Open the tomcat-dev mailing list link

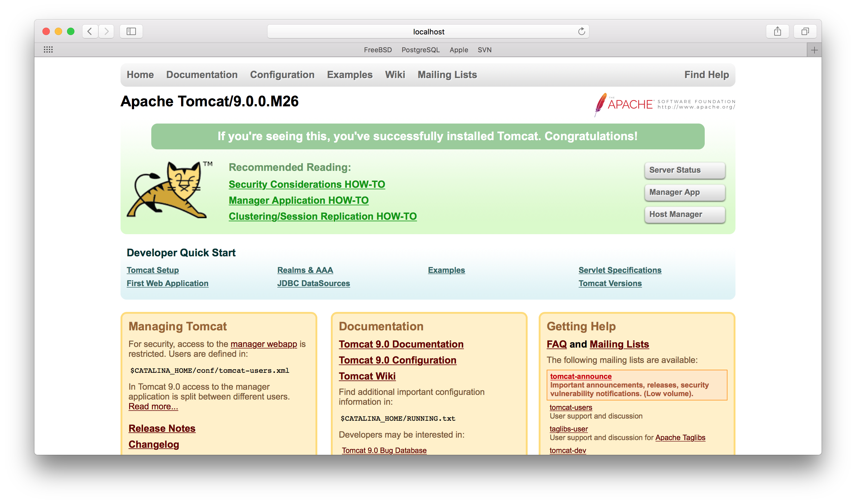coord(568,450)
